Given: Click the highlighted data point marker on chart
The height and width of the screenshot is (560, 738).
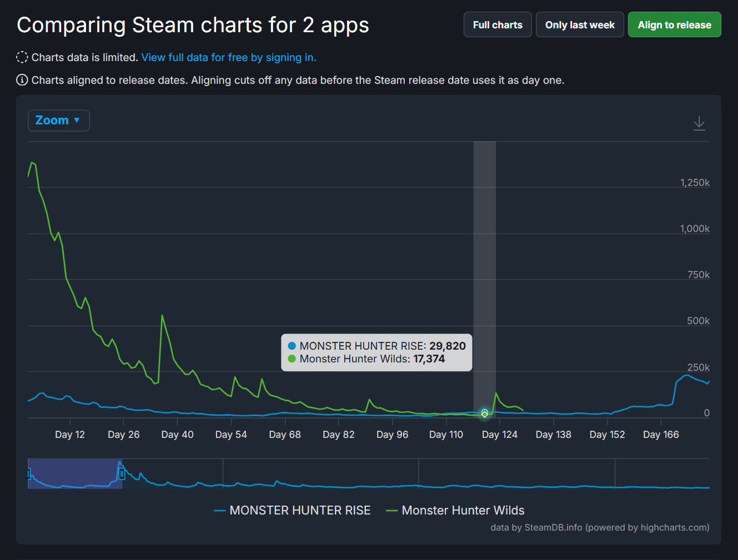Looking at the screenshot, I should coord(485,413).
